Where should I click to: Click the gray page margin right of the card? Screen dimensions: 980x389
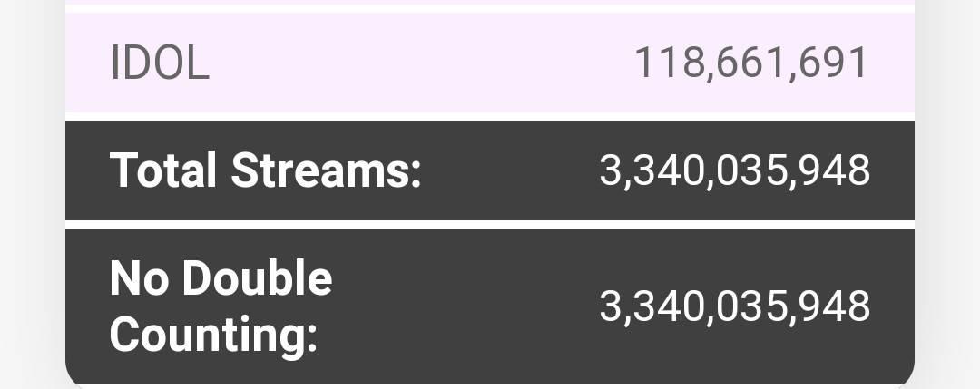click(x=947, y=194)
